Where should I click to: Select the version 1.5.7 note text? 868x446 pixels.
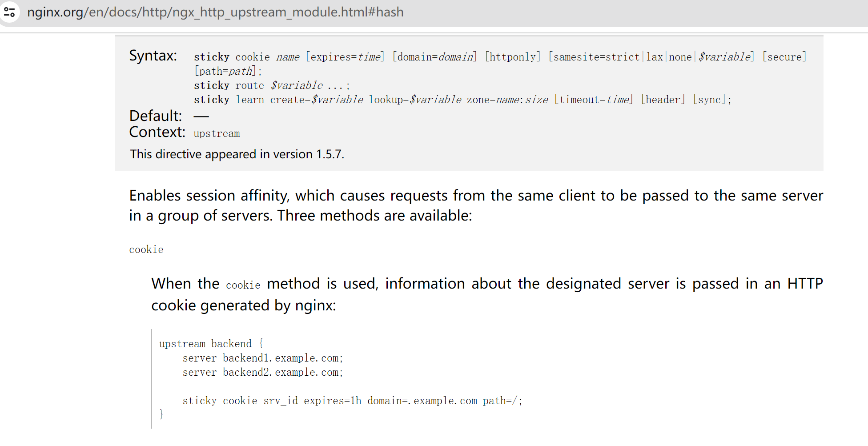(x=237, y=154)
